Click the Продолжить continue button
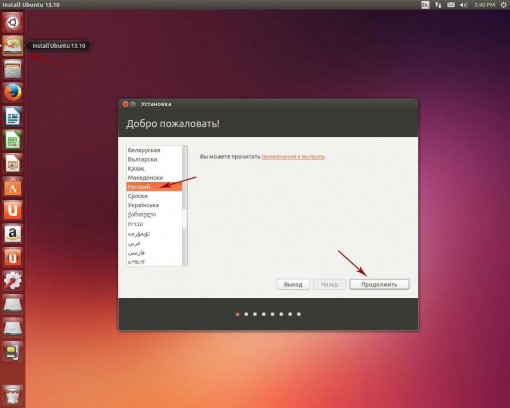This screenshot has height=408, width=510. point(379,284)
